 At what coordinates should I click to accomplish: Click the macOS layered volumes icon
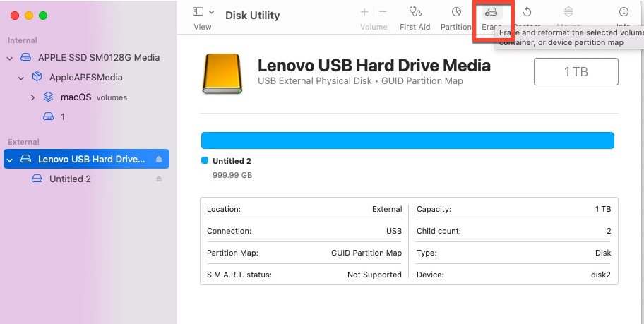tap(49, 97)
